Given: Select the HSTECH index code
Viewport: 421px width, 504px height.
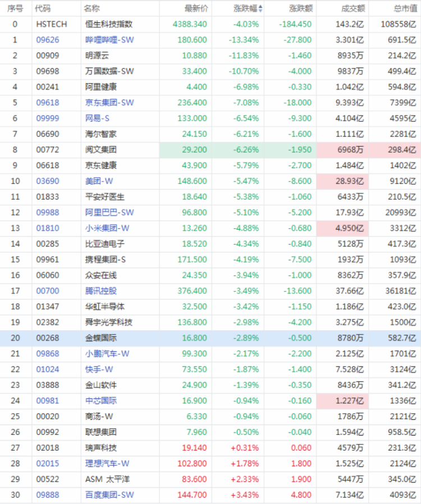Looking at the screenshot, I should point(52,24).
